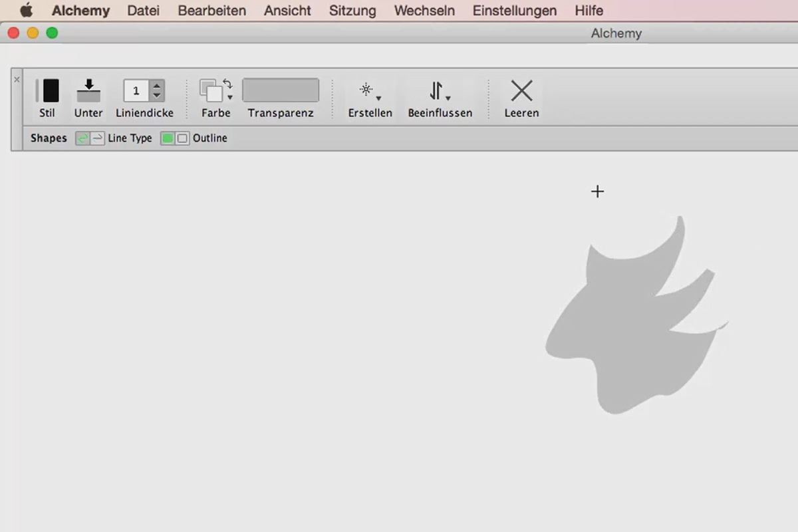798x532 pixels.
Task: Expand the Farbe color dropdown arrow
Action: pos(230,98)
